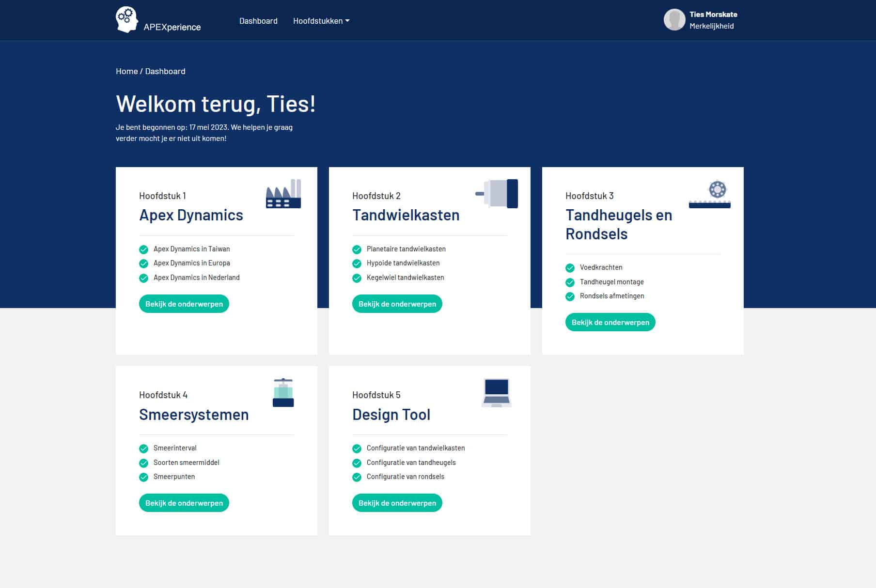Screen dimensions: 876x588
Task: Click check icon beside Apex Dynamics in Europa
Action: pyautogui.click(x=143, y=263)
